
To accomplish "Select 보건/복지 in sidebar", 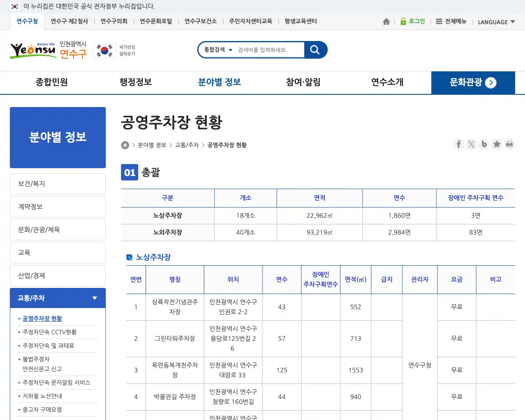I will pos(58,184).
